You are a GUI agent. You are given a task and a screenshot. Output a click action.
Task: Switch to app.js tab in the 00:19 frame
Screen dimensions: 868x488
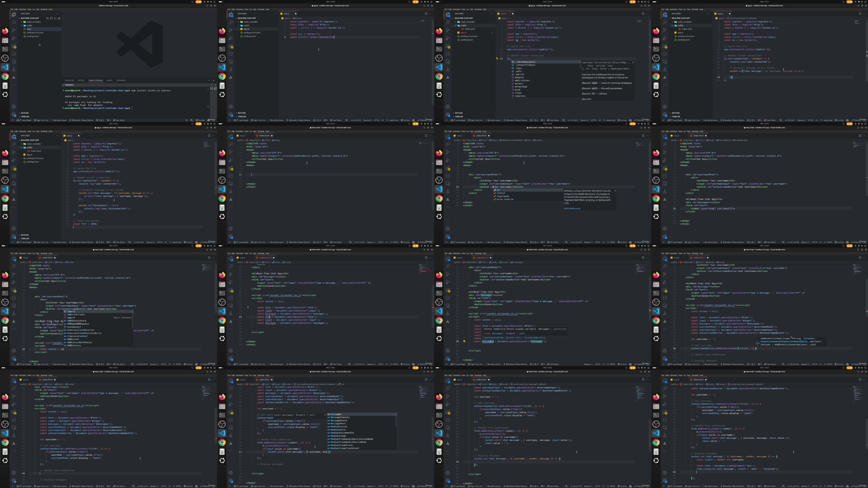tap(459, 258)
